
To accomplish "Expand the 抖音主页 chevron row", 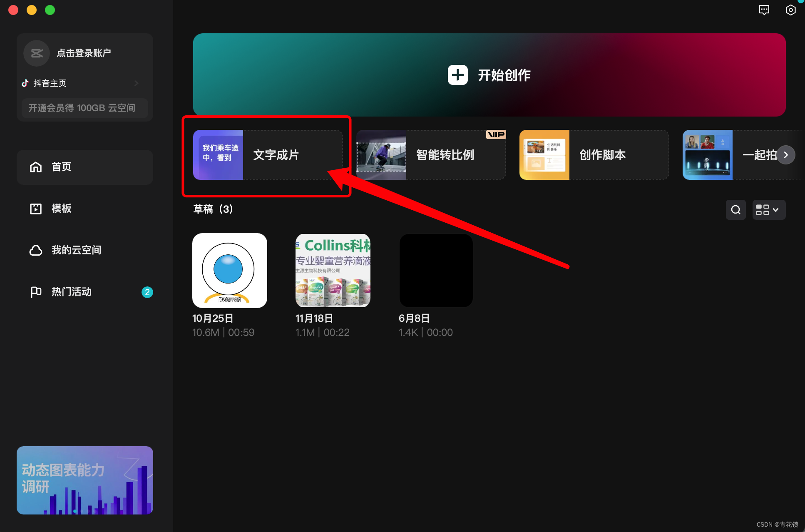I will pyautogui.click(x=136, y=83).
